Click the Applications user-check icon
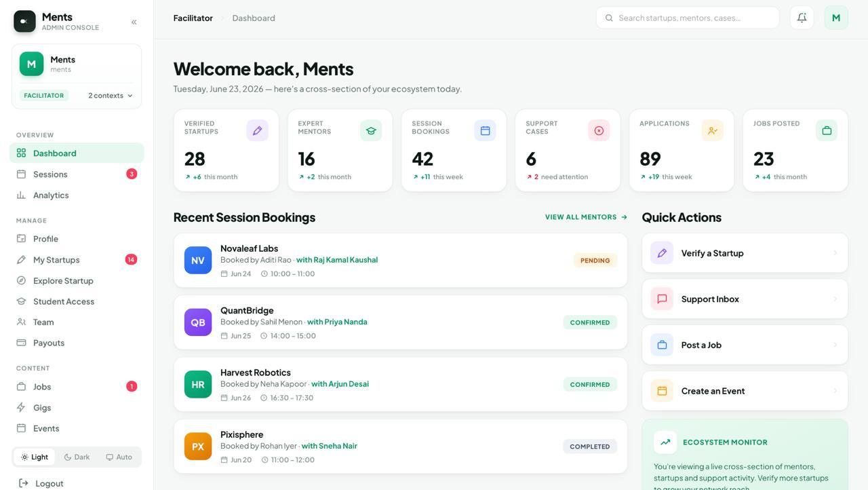Screen dimensions: 868x490 [713, 130]
